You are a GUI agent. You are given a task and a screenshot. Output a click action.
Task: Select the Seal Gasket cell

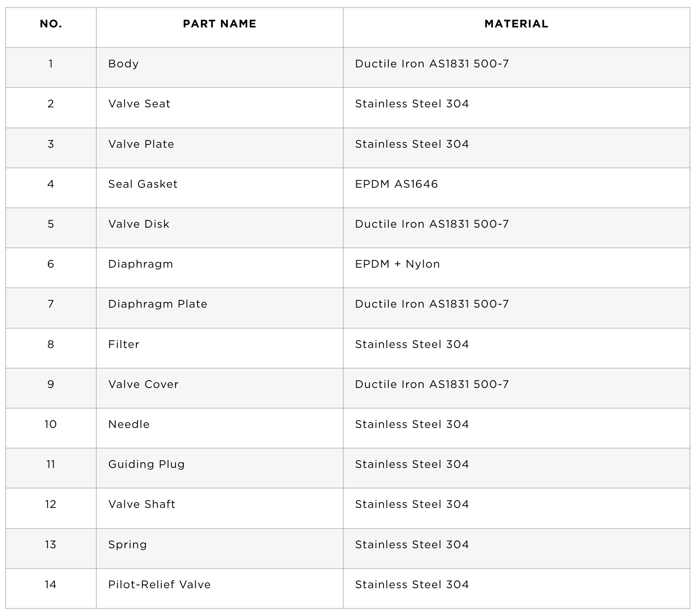pos(143,184)
